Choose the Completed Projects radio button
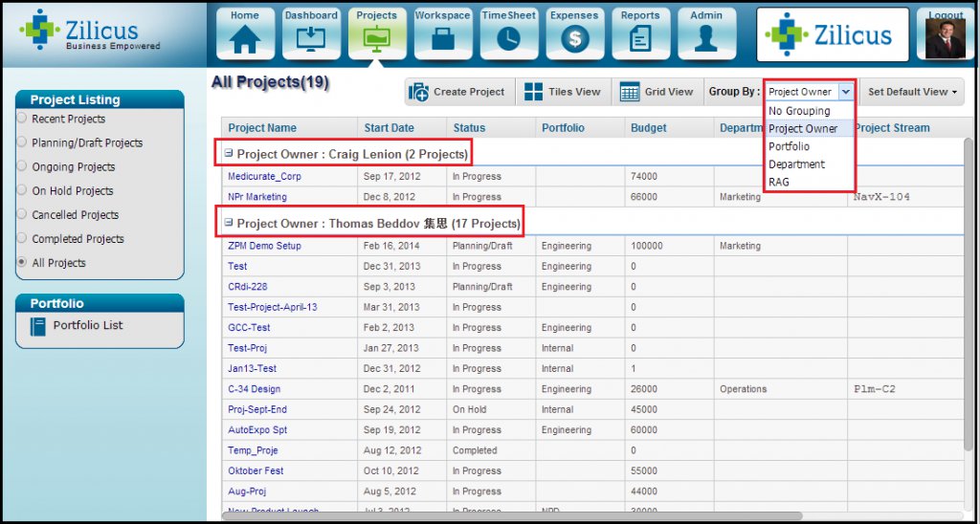 tap(22, 239)
